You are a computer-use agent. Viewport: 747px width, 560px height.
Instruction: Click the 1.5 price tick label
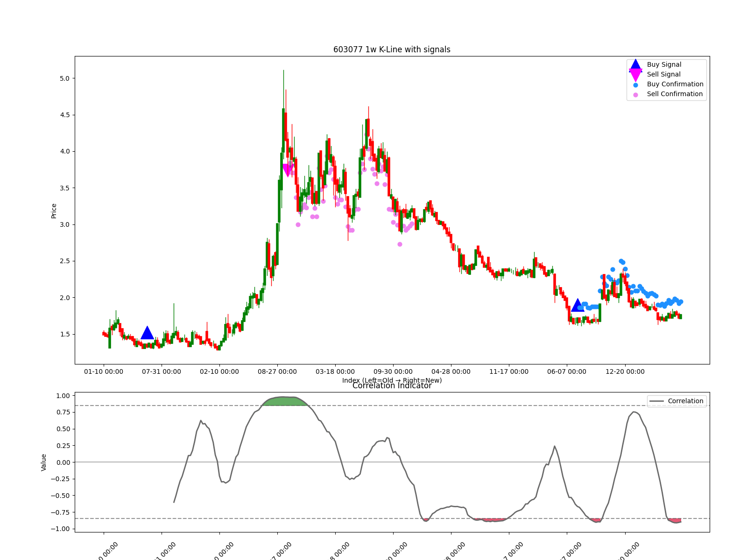[x=64, y=334]
